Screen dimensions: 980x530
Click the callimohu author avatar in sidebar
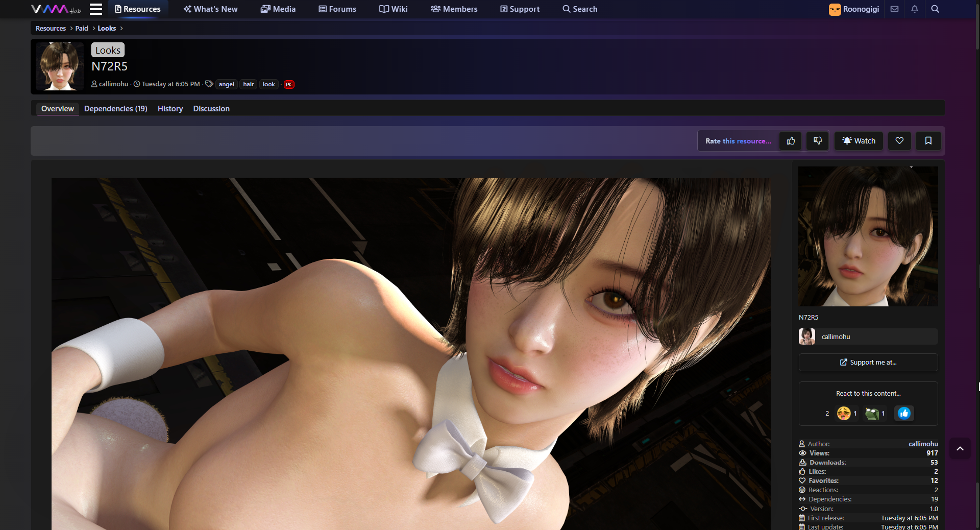807,336
